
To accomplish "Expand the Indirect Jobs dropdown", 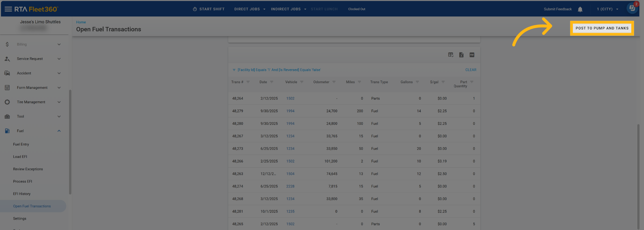I will (288, 9).
